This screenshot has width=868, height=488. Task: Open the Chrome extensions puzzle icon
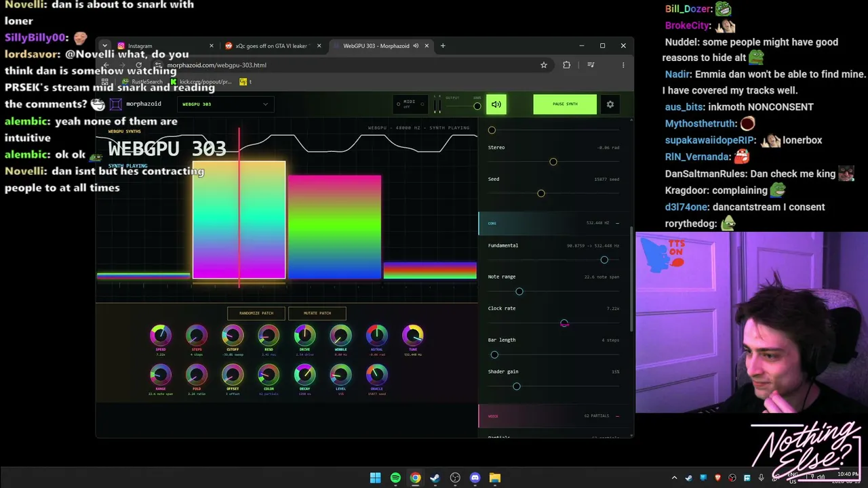point(567,65)
